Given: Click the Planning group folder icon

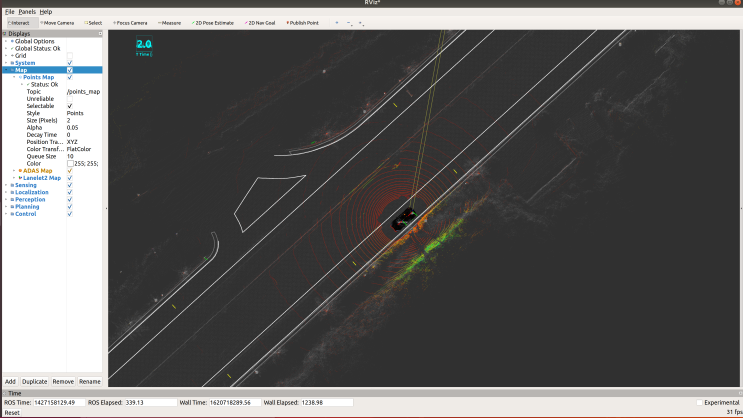Looking at the screenshot, I should [12, 207].
